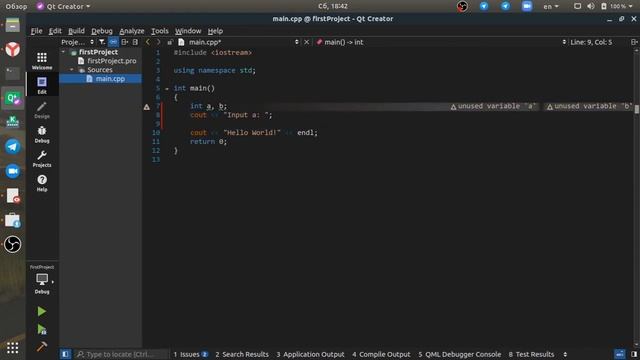Switch to Debug mode in sidebar
Viewport: 640px width, 360px height.
pyautogui.click(x=42, y=134)
